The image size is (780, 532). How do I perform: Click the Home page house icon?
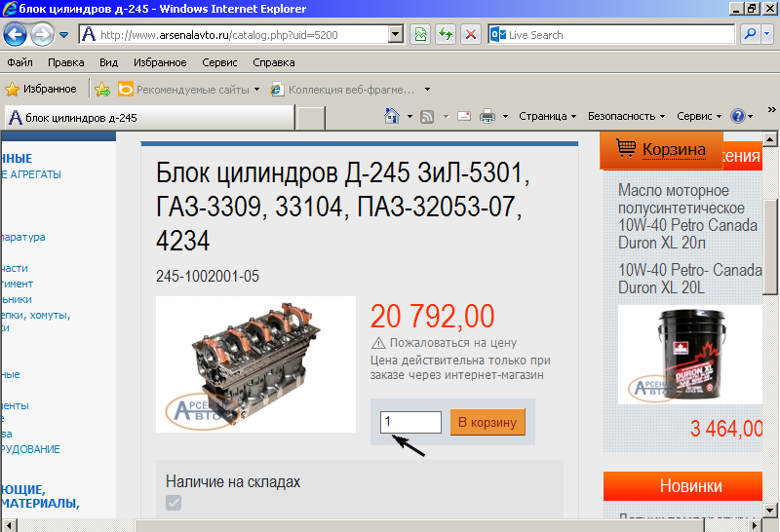[392, 116]
